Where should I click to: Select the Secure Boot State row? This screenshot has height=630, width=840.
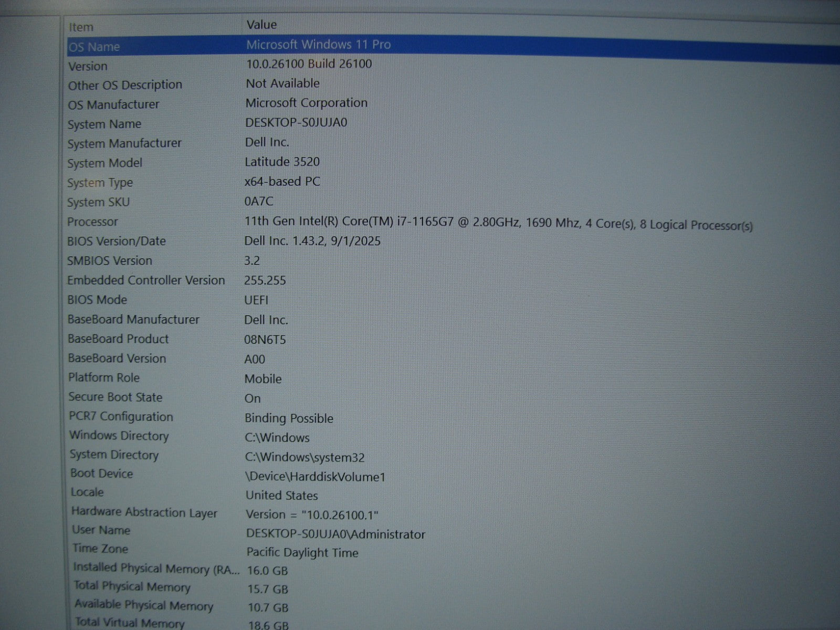(x=115, y=397)
